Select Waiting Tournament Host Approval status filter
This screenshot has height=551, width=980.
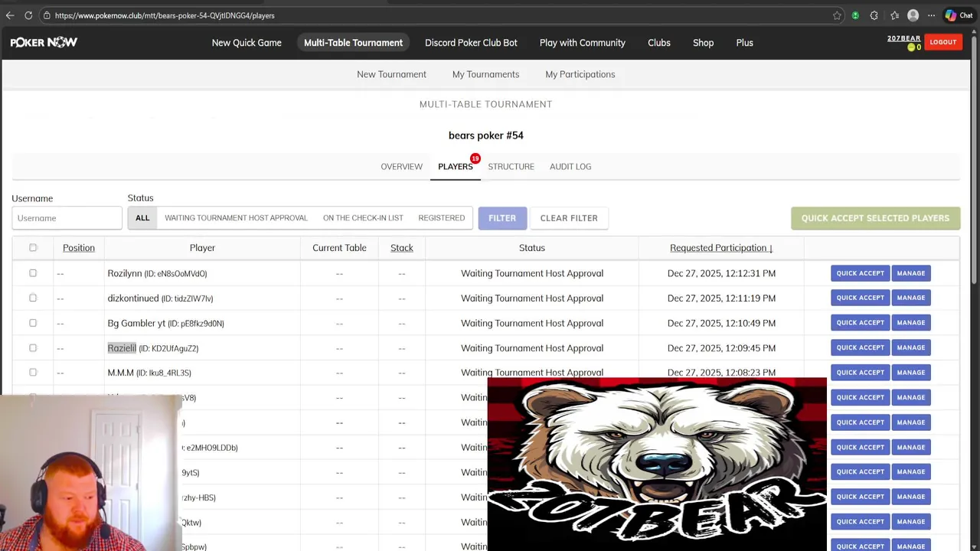tap(236, 218)
